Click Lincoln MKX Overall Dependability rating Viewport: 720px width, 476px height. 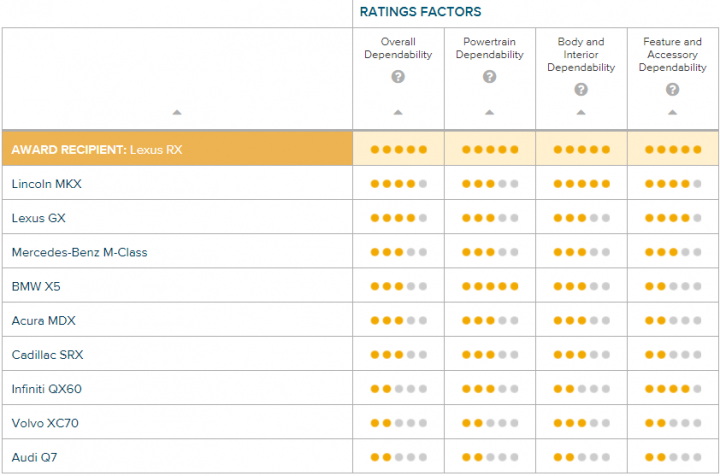(x=399, y=184)
